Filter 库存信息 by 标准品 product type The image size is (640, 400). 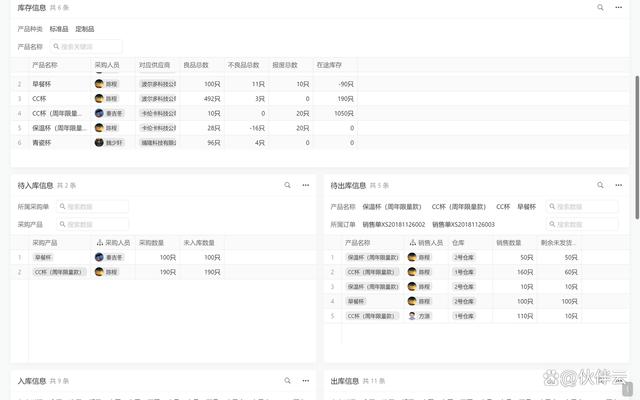[59, 29]
